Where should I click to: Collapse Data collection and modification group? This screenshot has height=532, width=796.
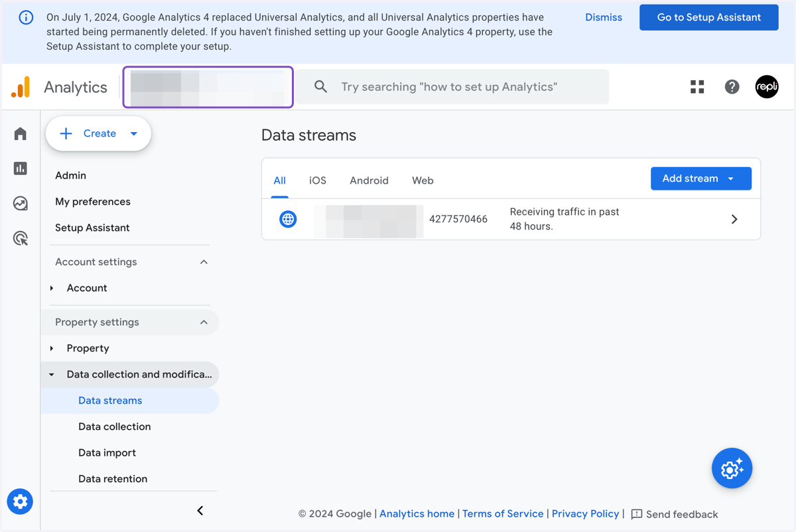coord(52,374)
